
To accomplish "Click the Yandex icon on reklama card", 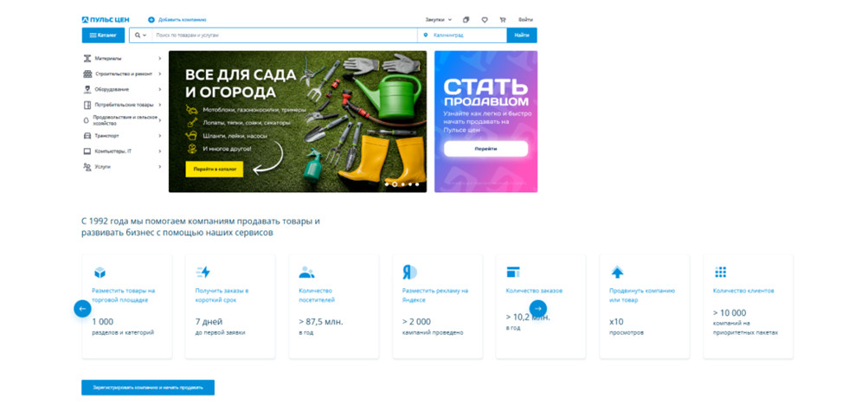I will coord(409,273).
